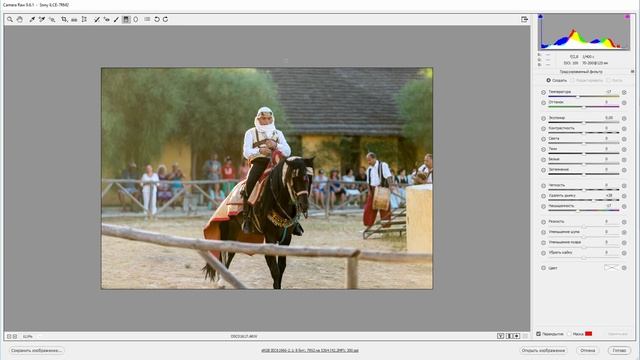This screenshot has width=640, height=360.
Task: Decrease Экспонир with minus button
Action: click(543, 118)
